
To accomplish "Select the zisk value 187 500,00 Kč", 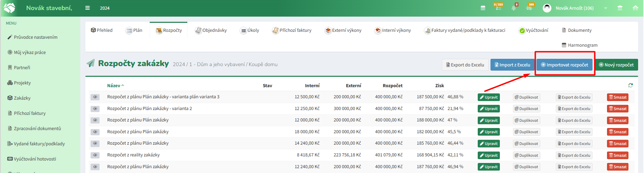I will tap(430, 97).
